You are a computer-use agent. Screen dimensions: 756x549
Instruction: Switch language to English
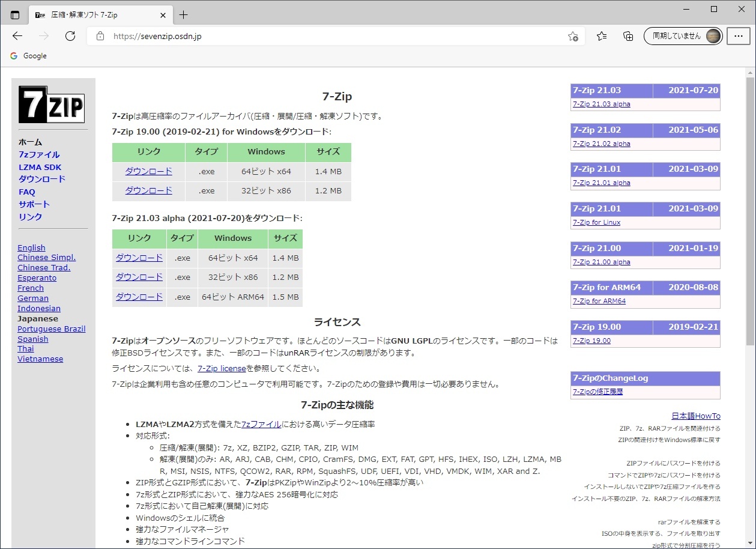pos(31,247)
